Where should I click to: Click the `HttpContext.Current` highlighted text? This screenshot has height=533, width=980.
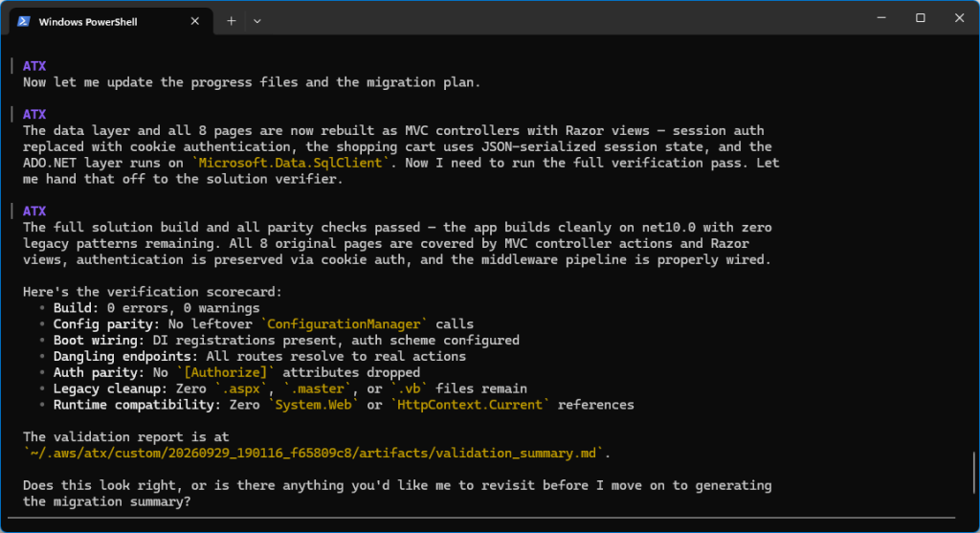click(x=470, y=405)
